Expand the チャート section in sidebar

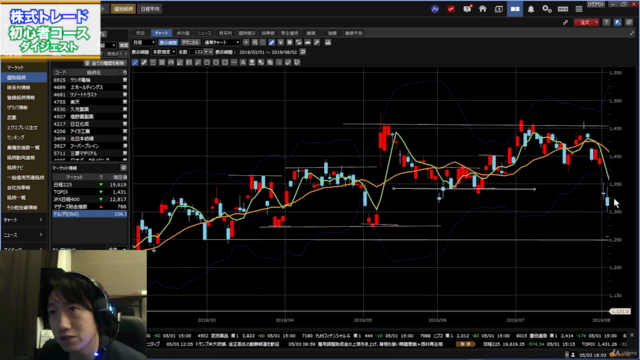(24, 220)
